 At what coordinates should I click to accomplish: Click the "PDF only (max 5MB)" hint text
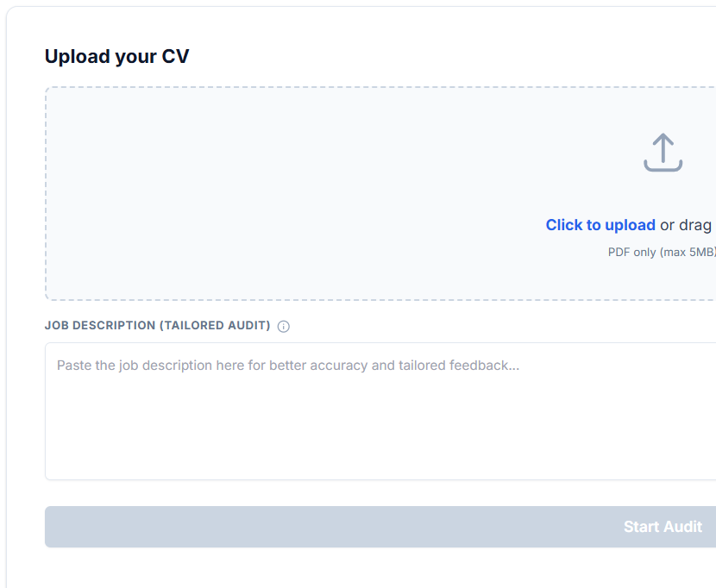click(x=661, y=253)
